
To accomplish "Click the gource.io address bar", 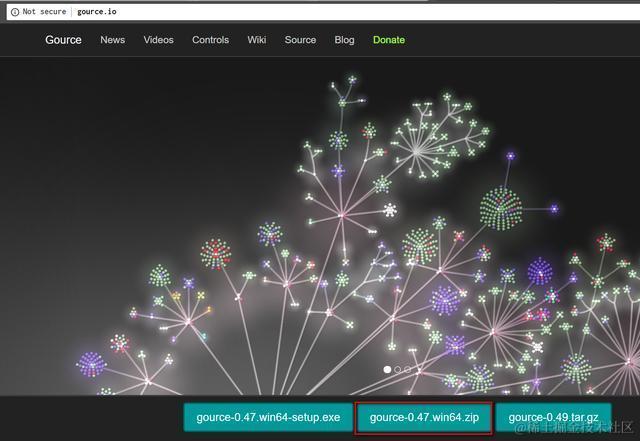I will [323, 12].
